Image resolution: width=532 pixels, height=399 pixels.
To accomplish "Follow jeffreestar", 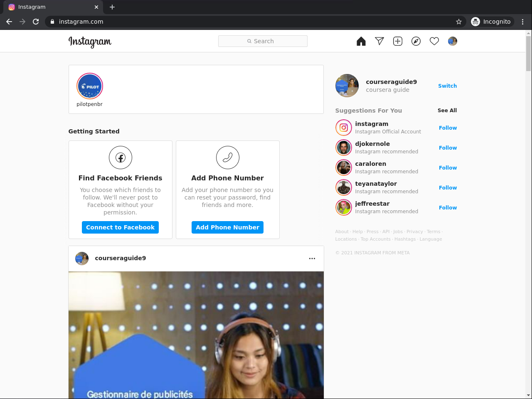I will (x=448, y=208).
